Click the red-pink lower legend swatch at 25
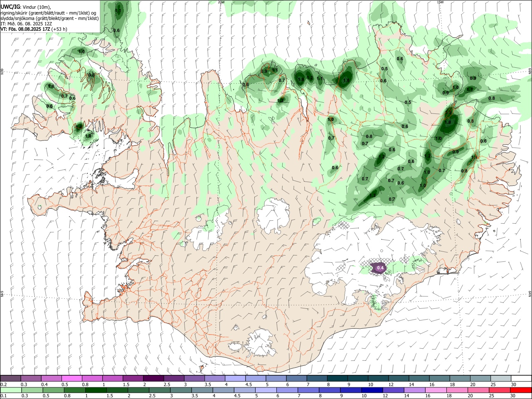Screen dimensions: 532x399 point(499,390)
